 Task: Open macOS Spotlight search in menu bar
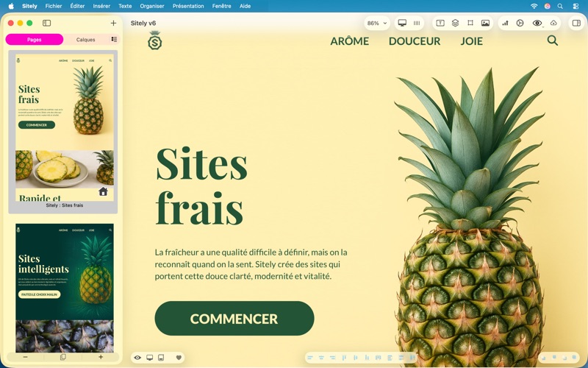(560, 6)
